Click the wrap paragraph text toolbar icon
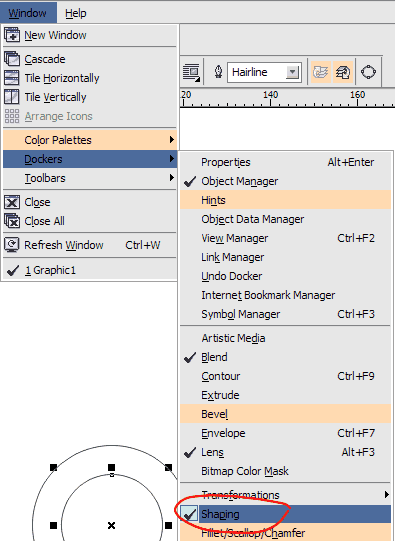This screenshot has height=541, width=395. click(191, 72)
